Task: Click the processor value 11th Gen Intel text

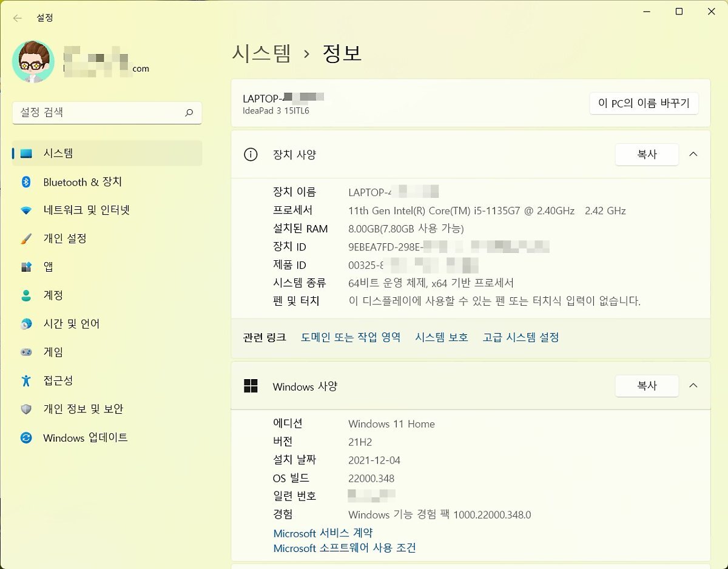Action: tap(487, 211)
